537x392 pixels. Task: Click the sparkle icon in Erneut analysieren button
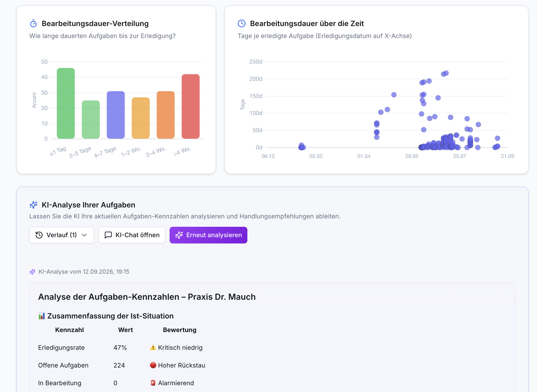pos(179,235)
